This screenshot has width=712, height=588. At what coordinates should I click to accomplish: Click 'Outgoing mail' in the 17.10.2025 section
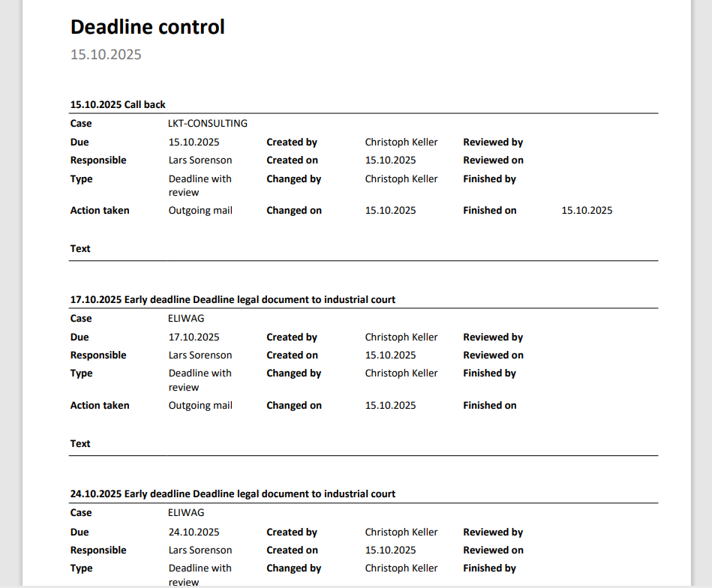pos(200,406)
